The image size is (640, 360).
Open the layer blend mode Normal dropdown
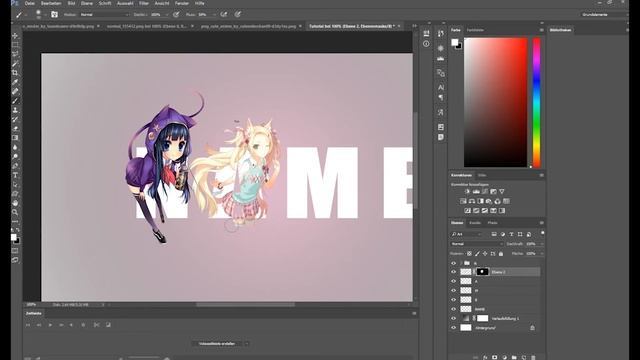(x=477, y=244)
